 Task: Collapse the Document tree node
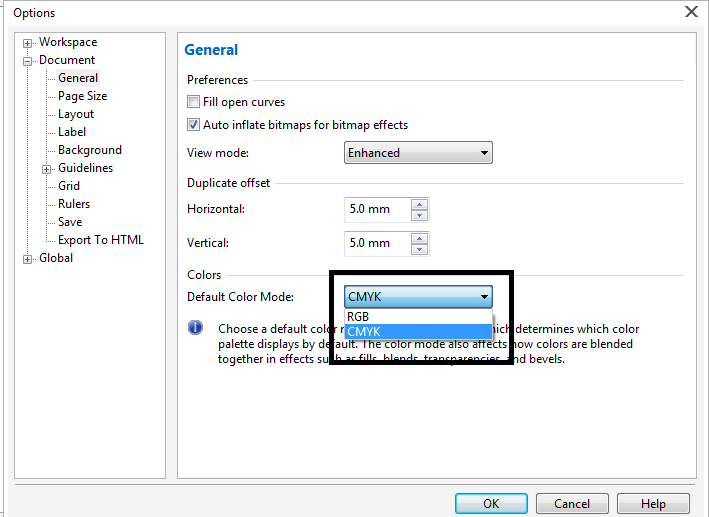pyautogui.click(x=28, y=61)
